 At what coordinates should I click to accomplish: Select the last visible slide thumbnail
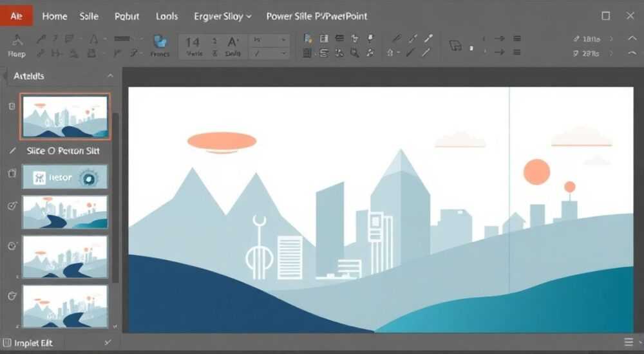(x=65, y=306)
